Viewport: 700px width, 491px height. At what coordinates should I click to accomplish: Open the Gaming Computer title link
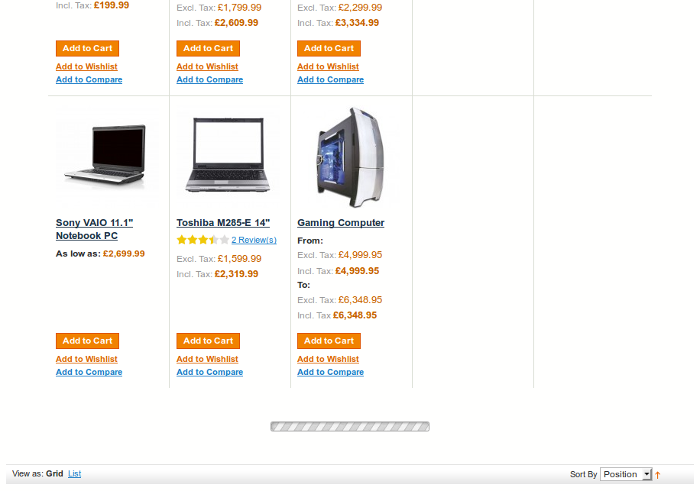341,223
